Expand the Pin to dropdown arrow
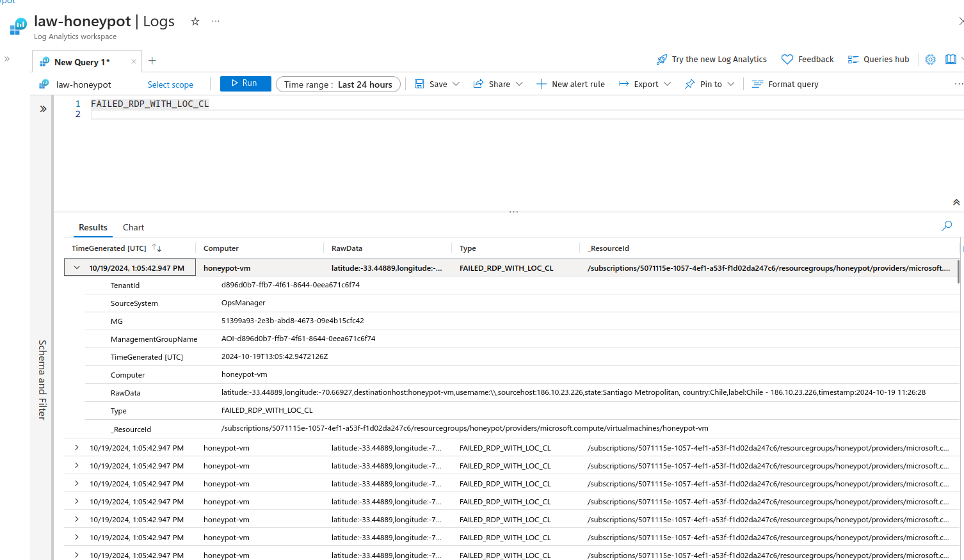The width and height of the screenshot is (964, 560). pyautogui.click(x=731, y=84)
